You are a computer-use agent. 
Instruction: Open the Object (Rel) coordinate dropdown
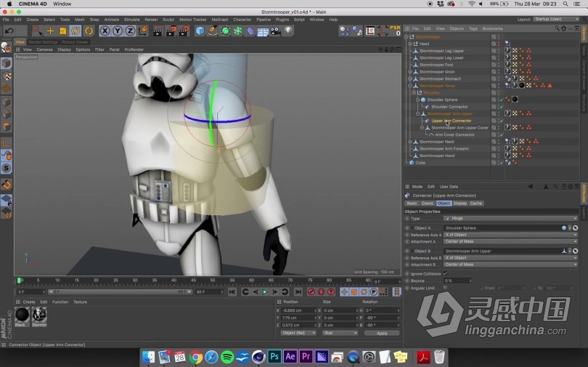coord(298,333)
